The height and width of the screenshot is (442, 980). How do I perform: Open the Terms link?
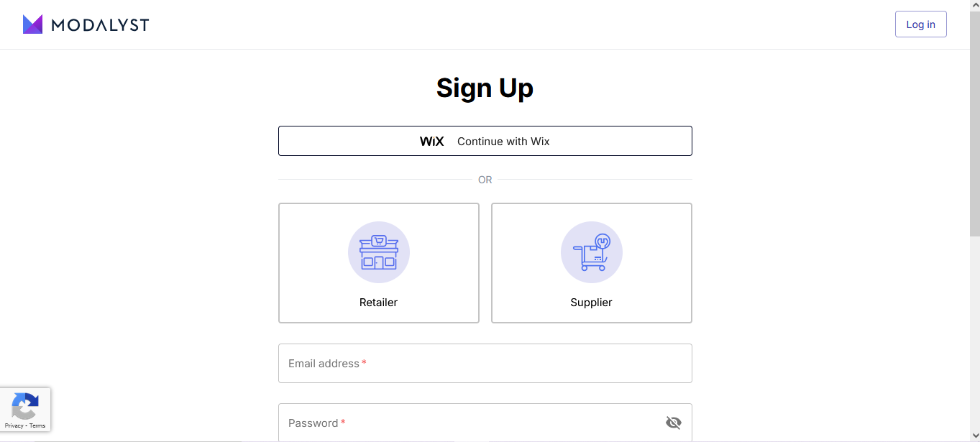click(x=37, y=425)
